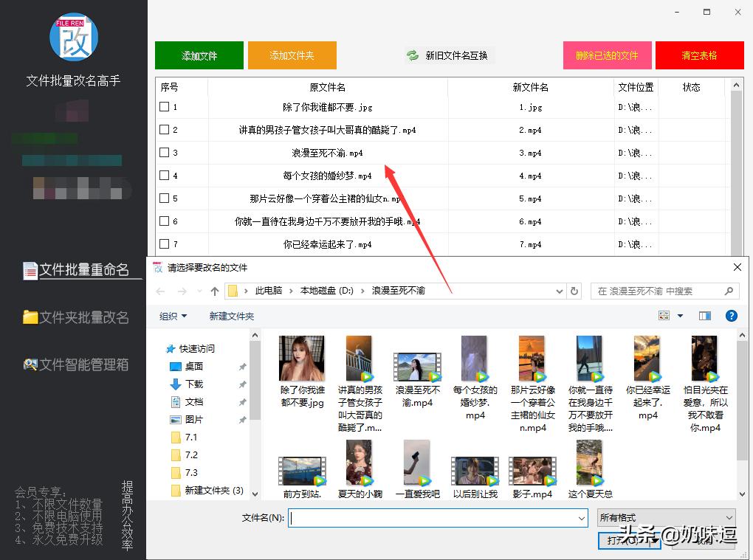This screenshot has height=560, width=753.
Task: Open the 组织 menu
Action: (173, 315)
